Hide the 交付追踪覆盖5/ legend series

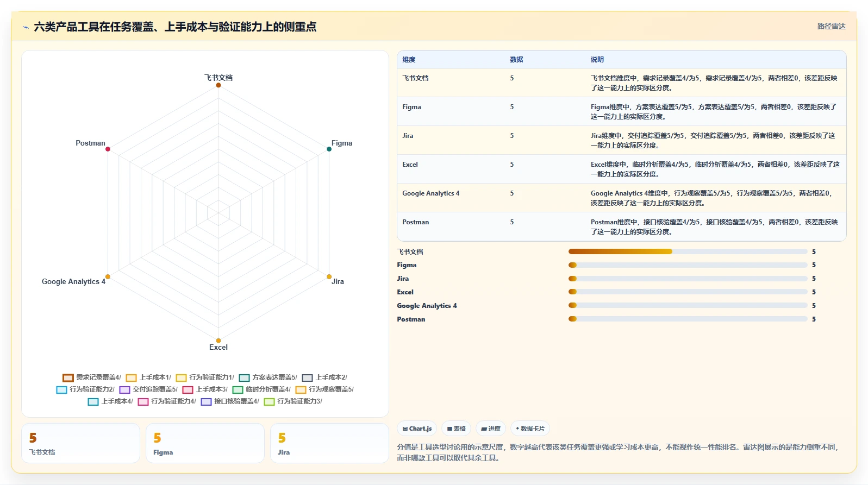coord(148,389)
